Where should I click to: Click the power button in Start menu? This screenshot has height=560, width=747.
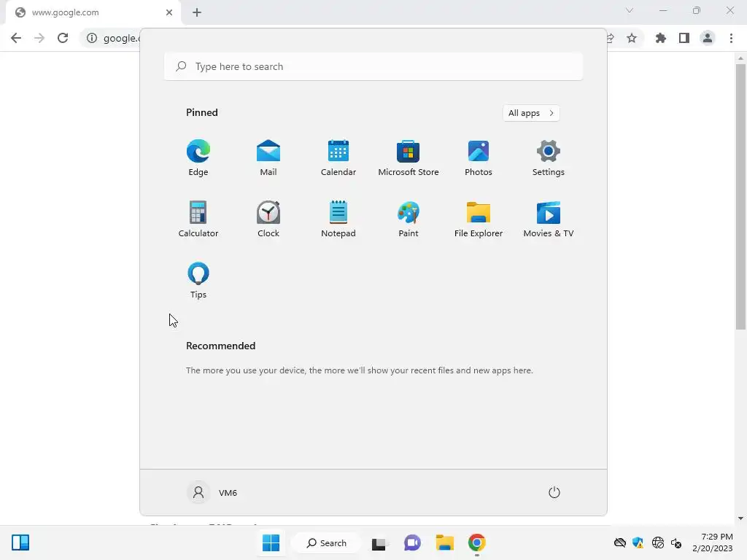pos(554,492)
